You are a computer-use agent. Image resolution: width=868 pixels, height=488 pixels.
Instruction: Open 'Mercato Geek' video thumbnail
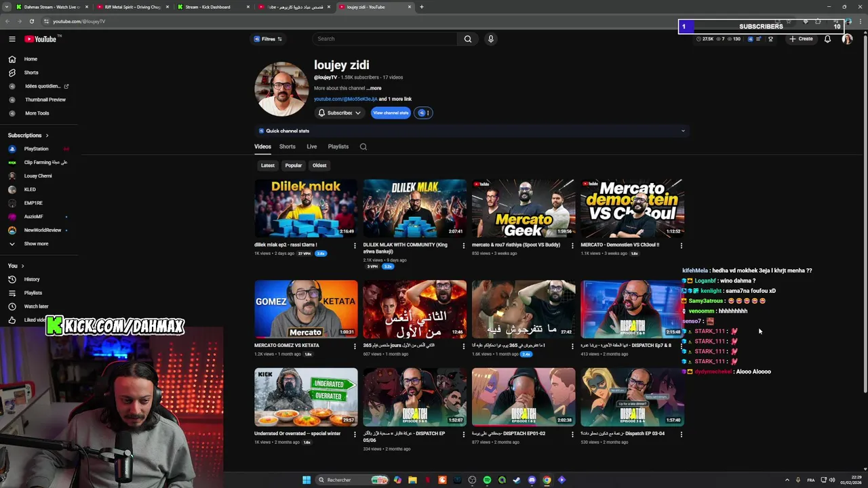click(524, 208)
